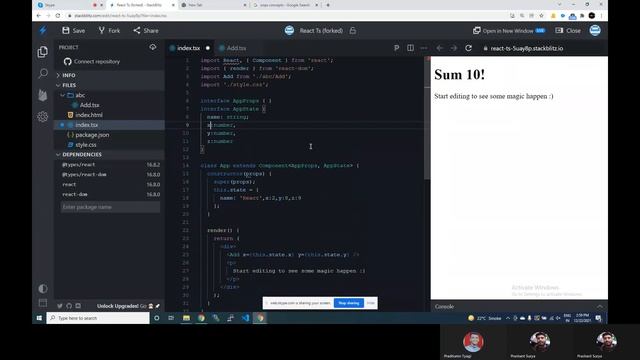
Task: Reload the preview with refresh icon
Action: (469, 48)
